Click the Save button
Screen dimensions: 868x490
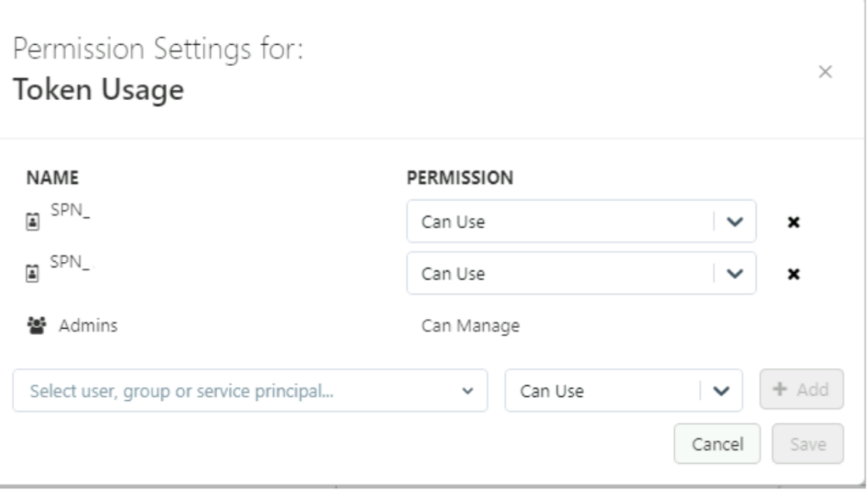coord(808,444)
